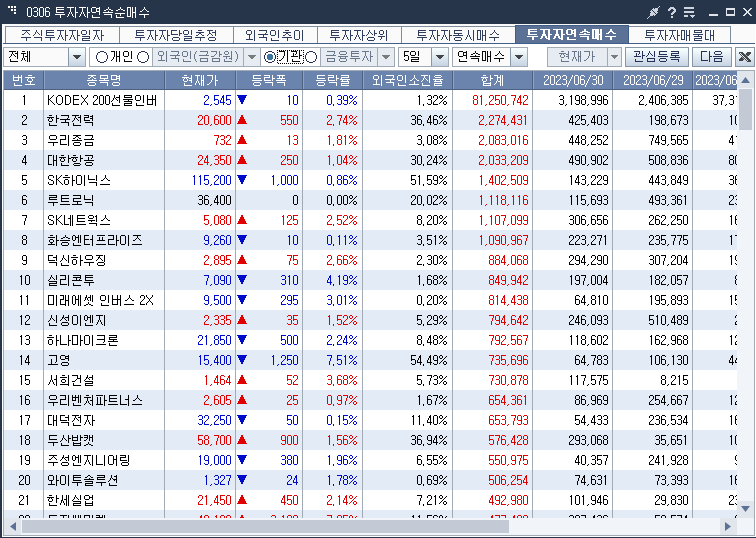Select the 화승엔터프라이즈 stock name

[x=94, y=240]
